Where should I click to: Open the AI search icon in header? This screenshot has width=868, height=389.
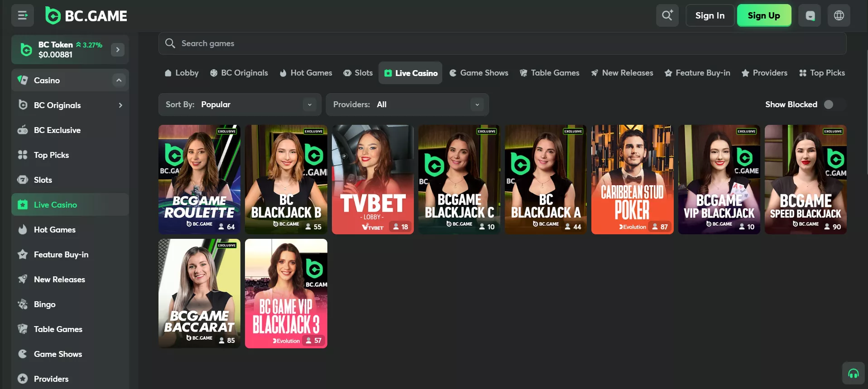[x=667, y=15]
